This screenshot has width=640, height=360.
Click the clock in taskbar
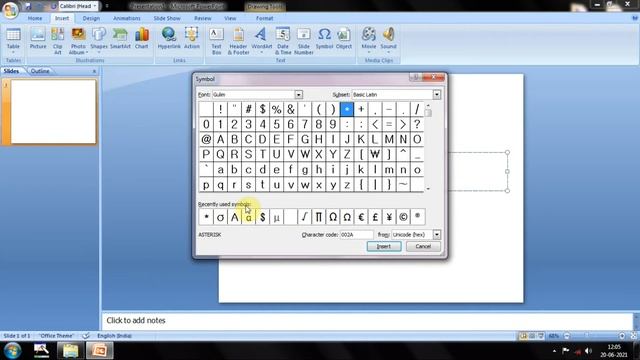613,351
